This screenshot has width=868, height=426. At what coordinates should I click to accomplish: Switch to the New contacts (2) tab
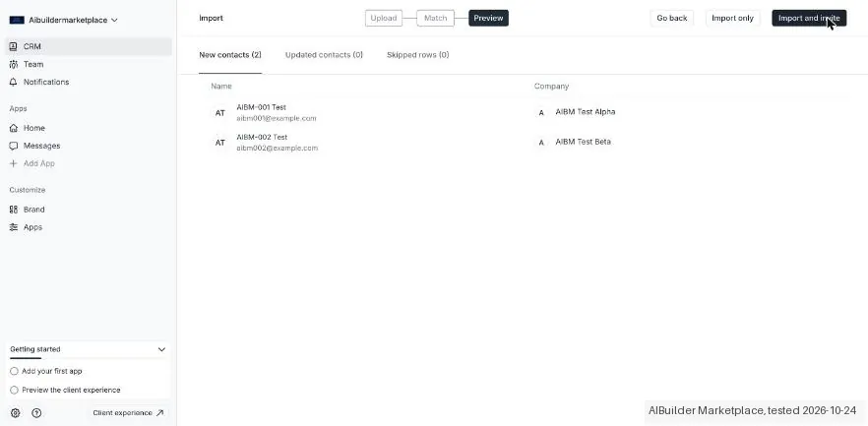click(x=230, y=55)
